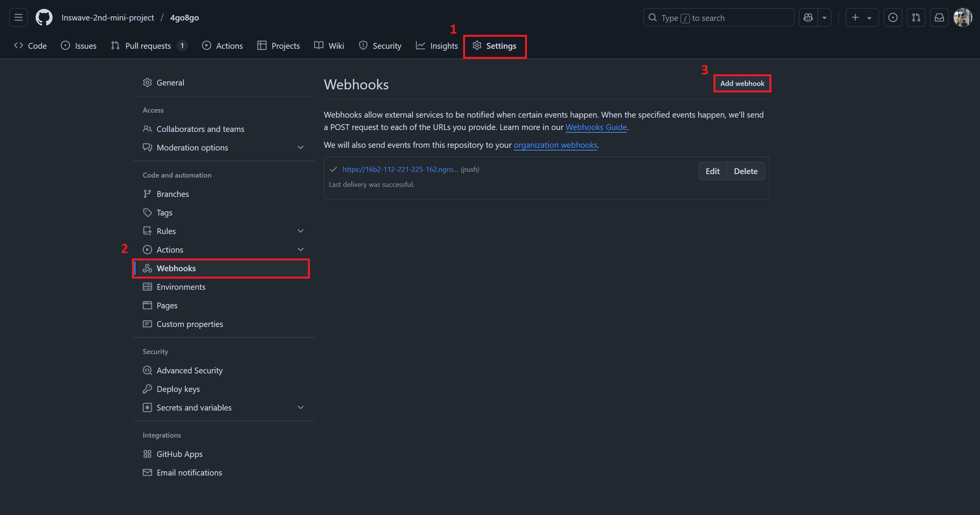980x515 pixels.
Task: Click the GitHub Octocat logo
Action: coord(44,17)
